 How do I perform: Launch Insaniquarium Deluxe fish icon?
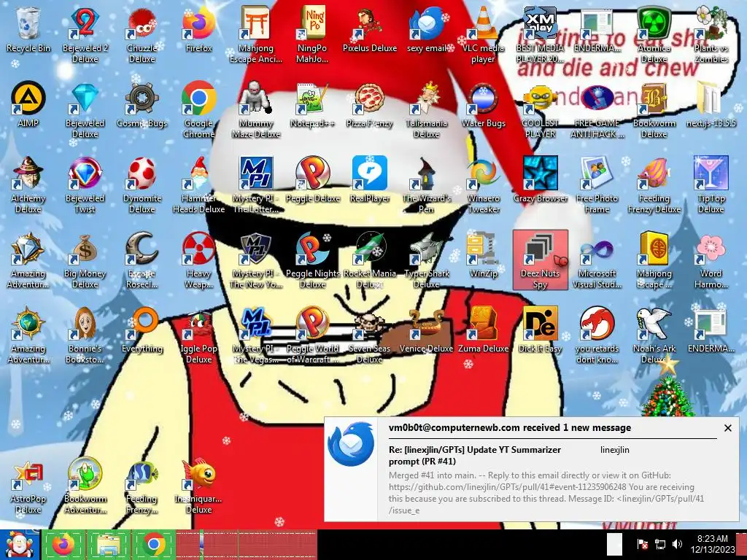point(198,486)
